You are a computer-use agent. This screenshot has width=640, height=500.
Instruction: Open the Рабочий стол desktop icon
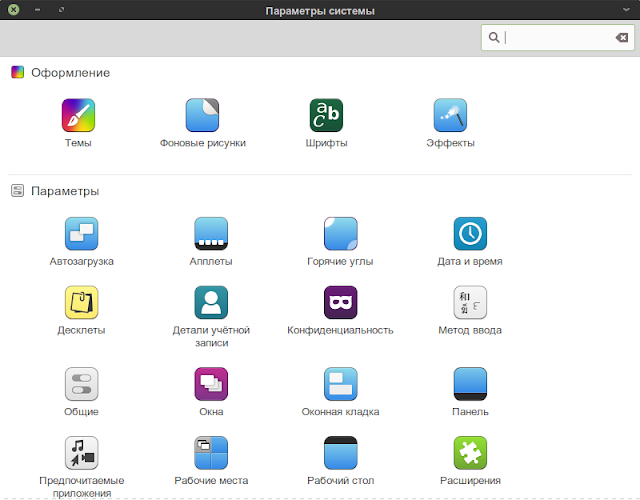340,453
